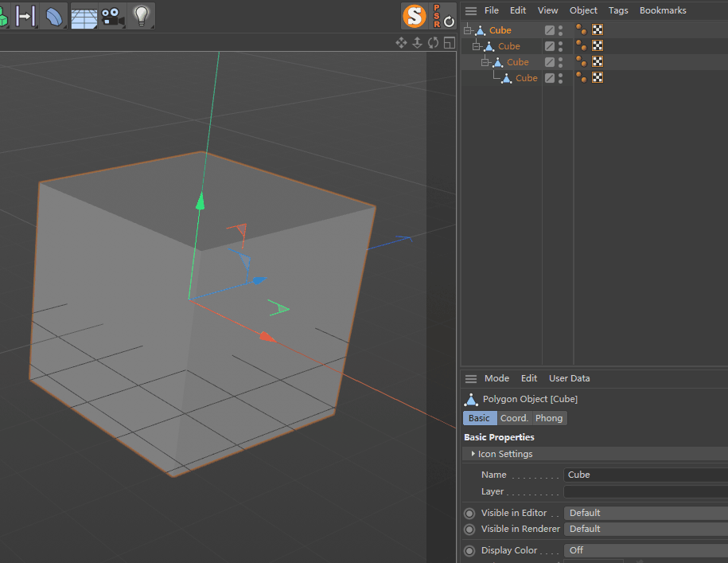The width and height of the screenshot is (728, 563).
Task: Toggle visibility dots of the top Cube
Action: tap(560, 30)
